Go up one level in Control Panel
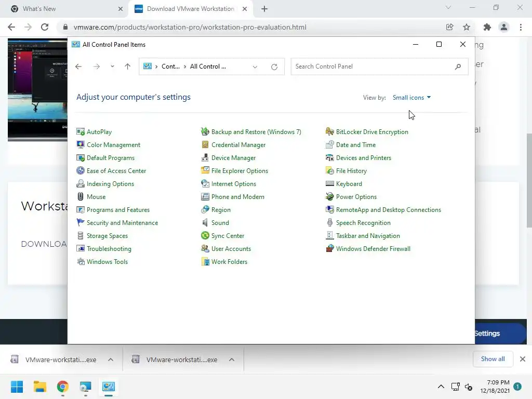The image size is (532, 399). pyautogui.click(x=128, y=66)
